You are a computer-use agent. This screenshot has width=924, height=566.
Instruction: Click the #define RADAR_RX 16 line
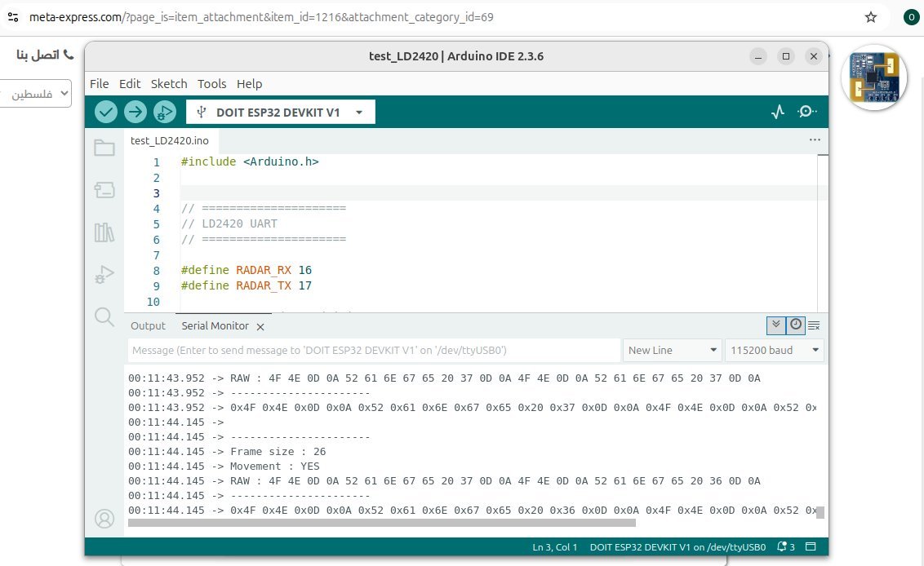pos(247,270)
